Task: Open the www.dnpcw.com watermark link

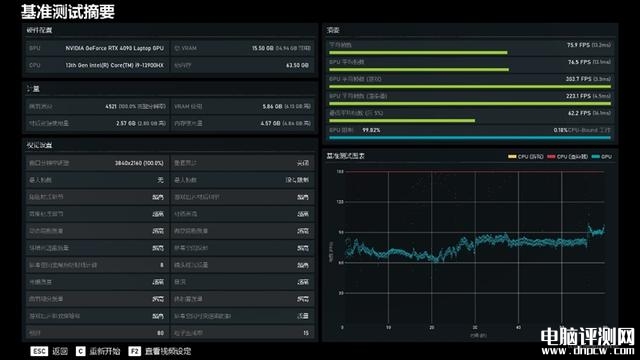Action: point(587,351)
